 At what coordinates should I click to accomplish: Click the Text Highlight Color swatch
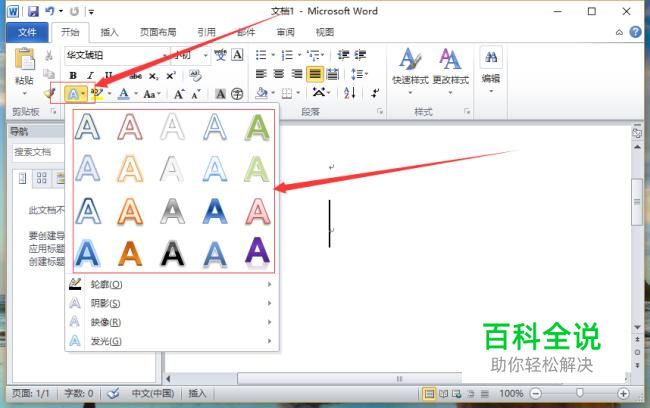click(x=98, y=94)
